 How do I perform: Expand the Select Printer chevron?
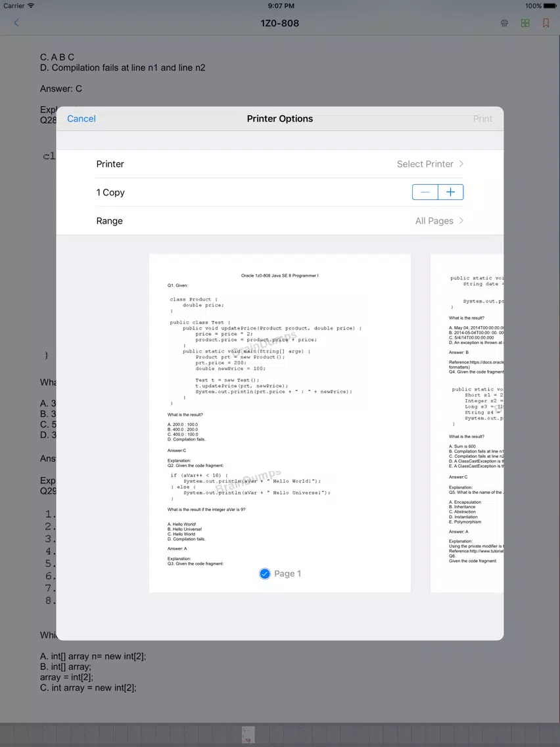pos(461,164)
